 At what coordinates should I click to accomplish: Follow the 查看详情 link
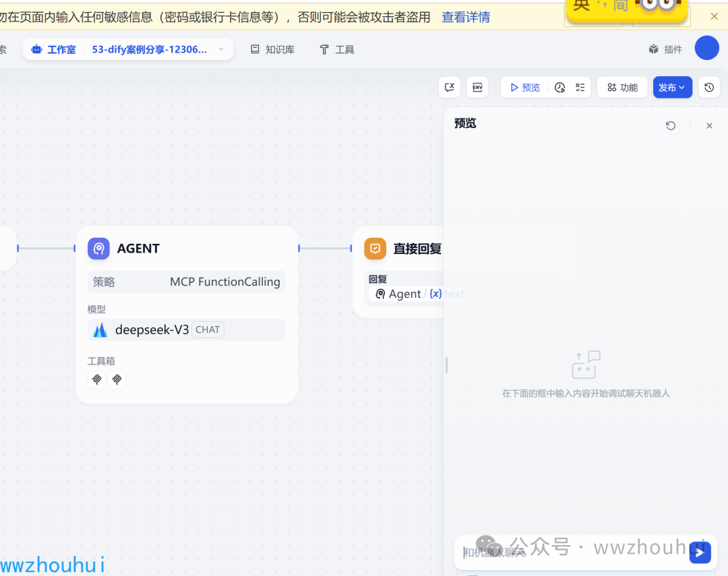pos(466,17)
